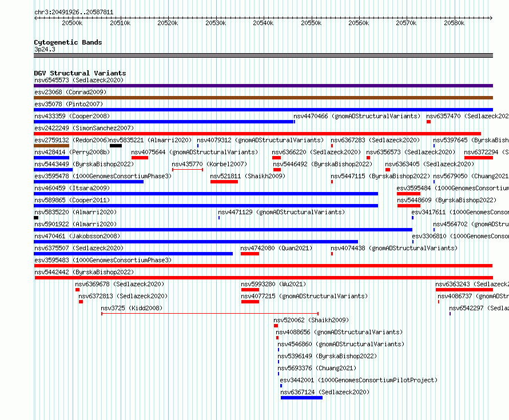Open nsv428414 (Perry2008b) variant
This screenshot has height=420, width=509.
click(72, 152)
